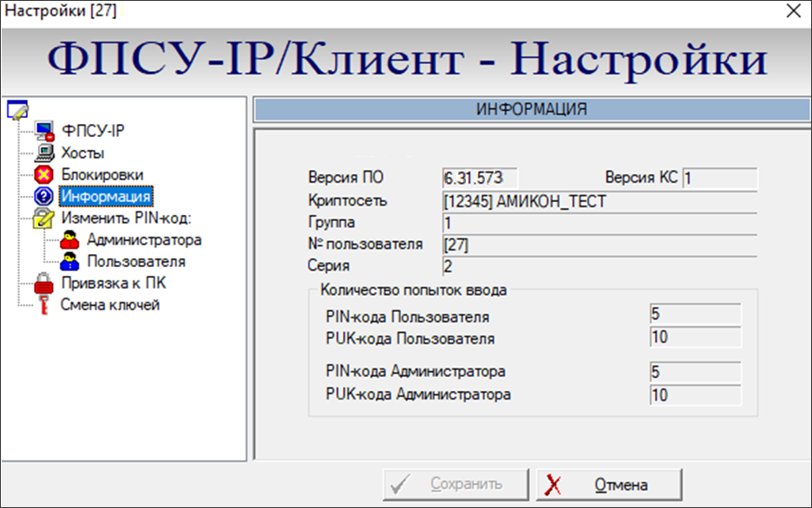Click the blue Пользователя user icon
Viewport: 812px width, 508px height.
[70, 262]
